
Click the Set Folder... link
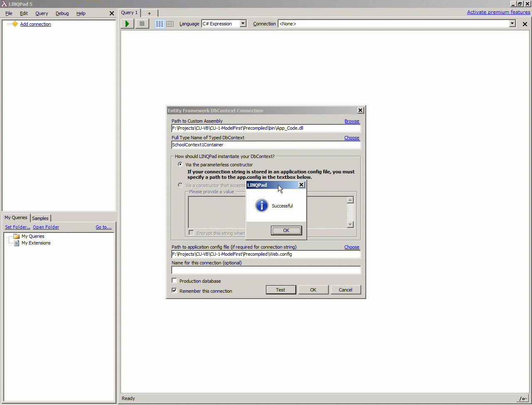pos(18,227)
